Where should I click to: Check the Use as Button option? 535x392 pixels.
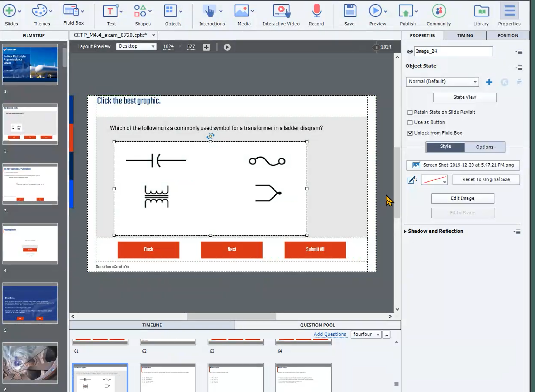point(410,123)
